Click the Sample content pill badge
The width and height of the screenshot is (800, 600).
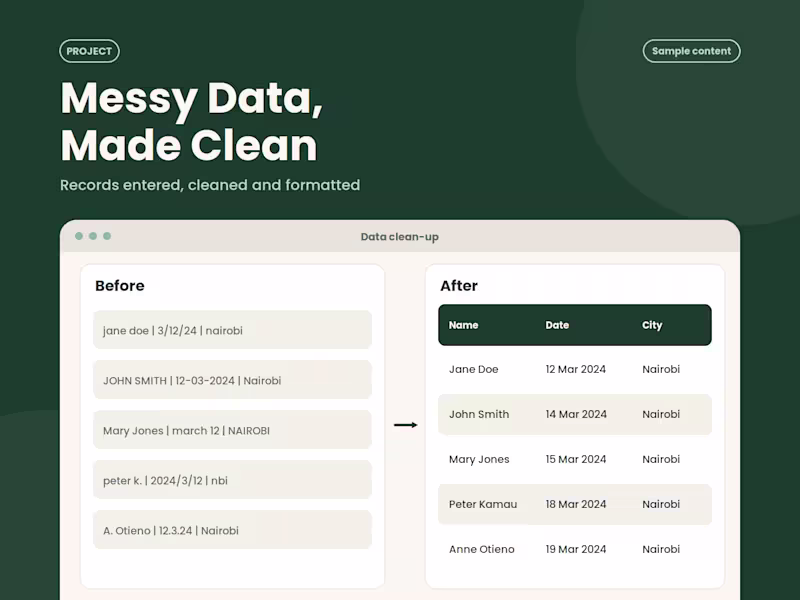tap(691, 51)
